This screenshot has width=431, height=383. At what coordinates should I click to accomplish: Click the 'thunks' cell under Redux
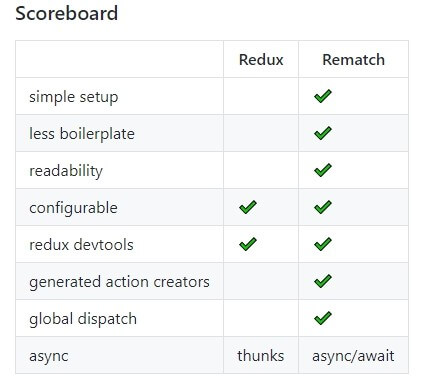pyautogui.click(x=261, y=355)
